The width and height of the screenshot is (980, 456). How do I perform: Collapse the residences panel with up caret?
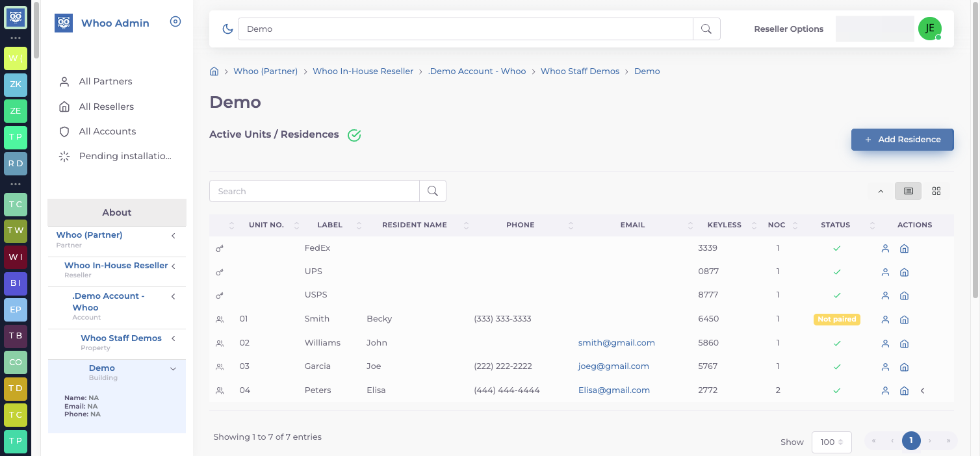tap(881, 191)
